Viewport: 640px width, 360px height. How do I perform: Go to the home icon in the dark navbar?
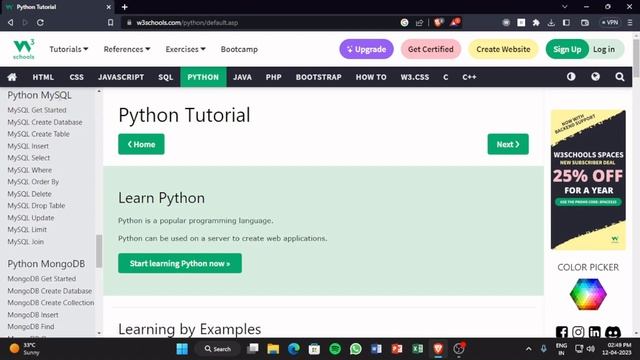coord(12,77)
